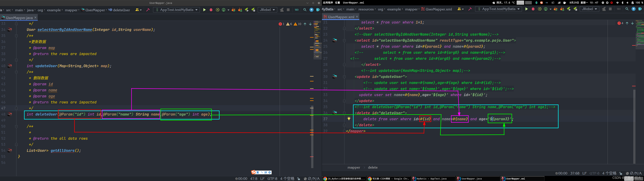Toggle Sogou 拼 input mode button
The width and height of the screenshot is (644, 181).
pyautogui.click(x=266, y=172)
